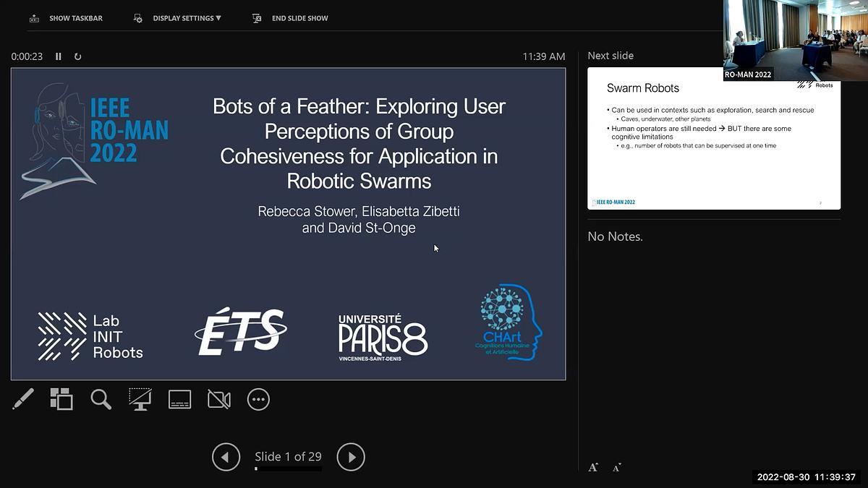Viewport: 868px width, 488px height.
Task: Make the notes text larger
Action: click(593, 467)
